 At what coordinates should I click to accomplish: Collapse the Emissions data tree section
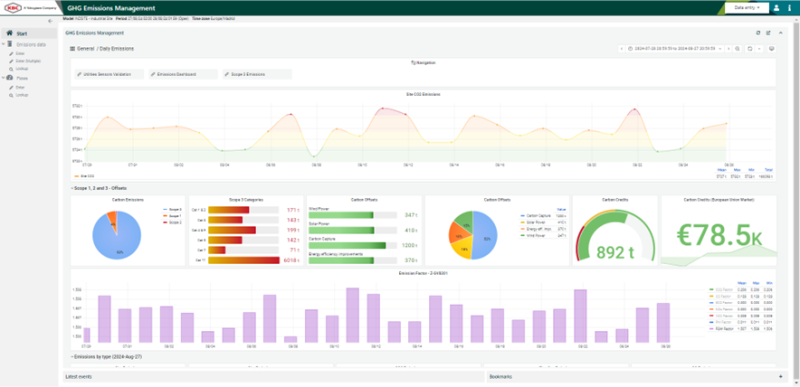click(x=3, y=44)
